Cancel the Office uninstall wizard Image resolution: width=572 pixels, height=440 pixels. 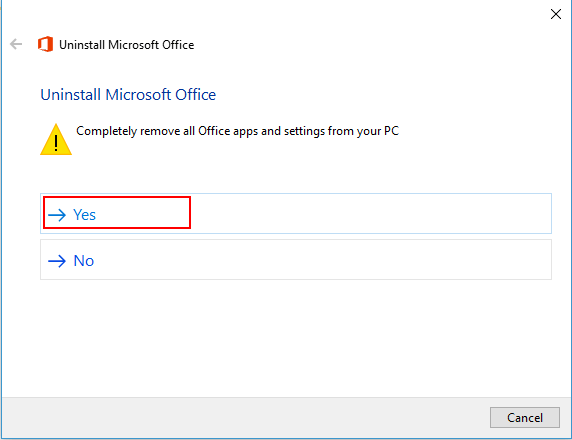525,417
